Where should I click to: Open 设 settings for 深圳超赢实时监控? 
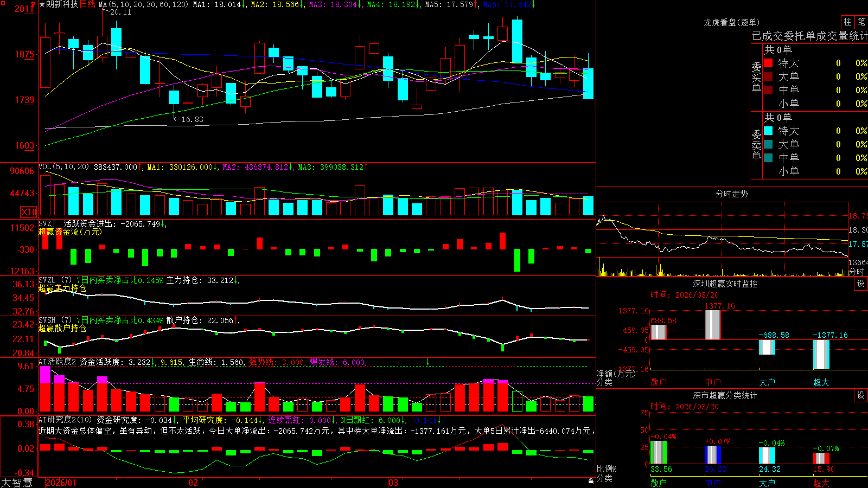[861, 284]
